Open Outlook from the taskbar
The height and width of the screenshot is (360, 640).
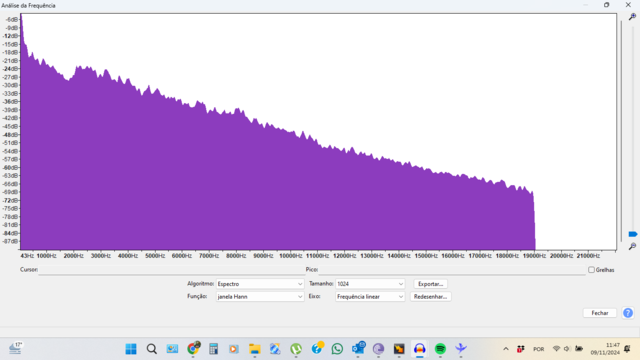click(x=358, y=349)
